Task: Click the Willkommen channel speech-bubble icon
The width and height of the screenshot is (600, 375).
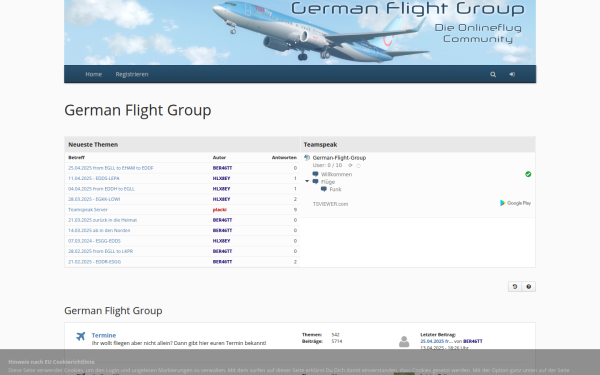Action: point(315,174)
